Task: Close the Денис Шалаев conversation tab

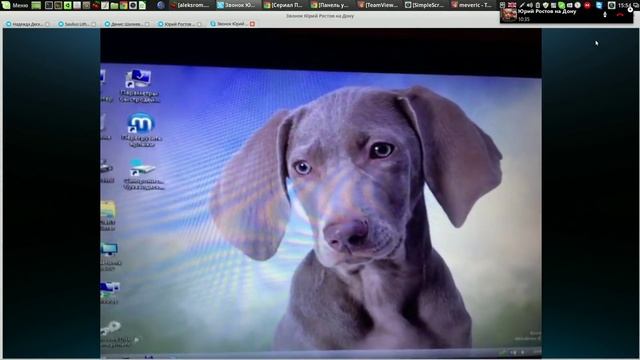Action: [147, 24]
